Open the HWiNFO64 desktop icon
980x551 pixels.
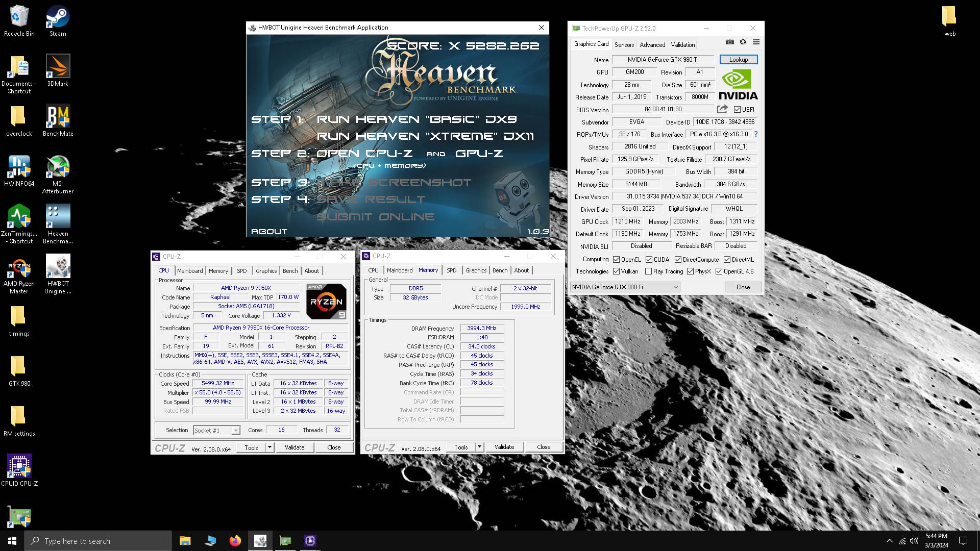pos(19,171)
